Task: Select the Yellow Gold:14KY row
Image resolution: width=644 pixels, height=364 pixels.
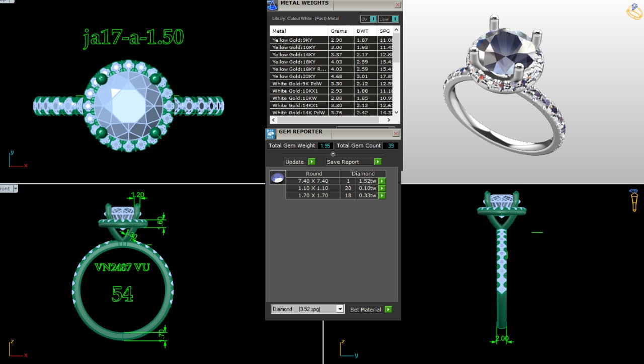Action: click(x=331, y=54)
